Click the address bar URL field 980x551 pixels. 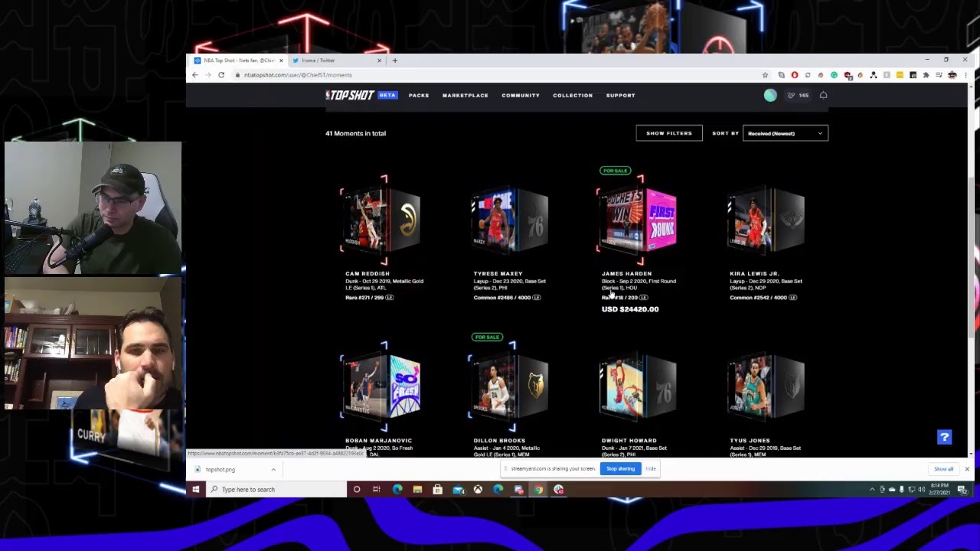click(x=498, y=75)
